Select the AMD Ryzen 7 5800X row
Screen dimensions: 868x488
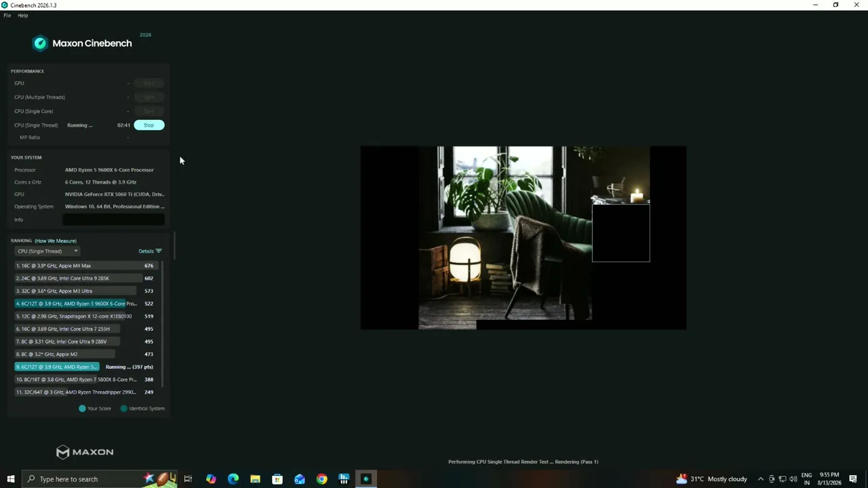(85, 380)
